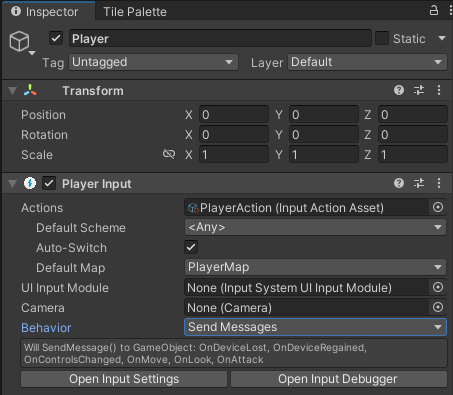The image size is (453, 395).
Task: Open the Transform component three-dot menu
Action: [x=439, y=90]
